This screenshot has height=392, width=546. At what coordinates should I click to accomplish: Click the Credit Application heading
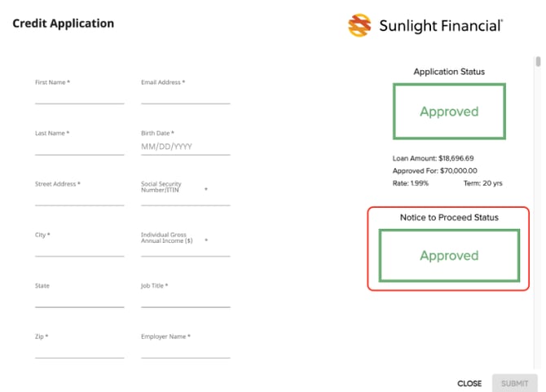[63, 23]
